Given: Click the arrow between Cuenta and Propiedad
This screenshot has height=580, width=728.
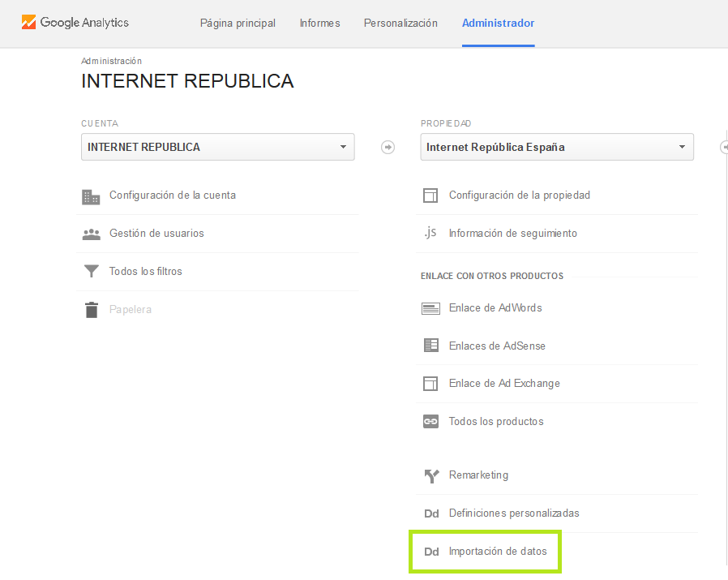Looking at the screenshot, I should click(388, 147).
